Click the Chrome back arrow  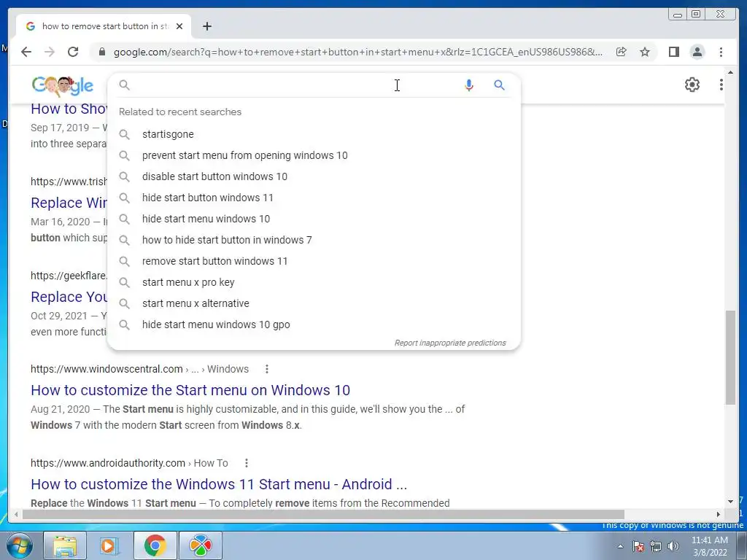pos(26,52)
